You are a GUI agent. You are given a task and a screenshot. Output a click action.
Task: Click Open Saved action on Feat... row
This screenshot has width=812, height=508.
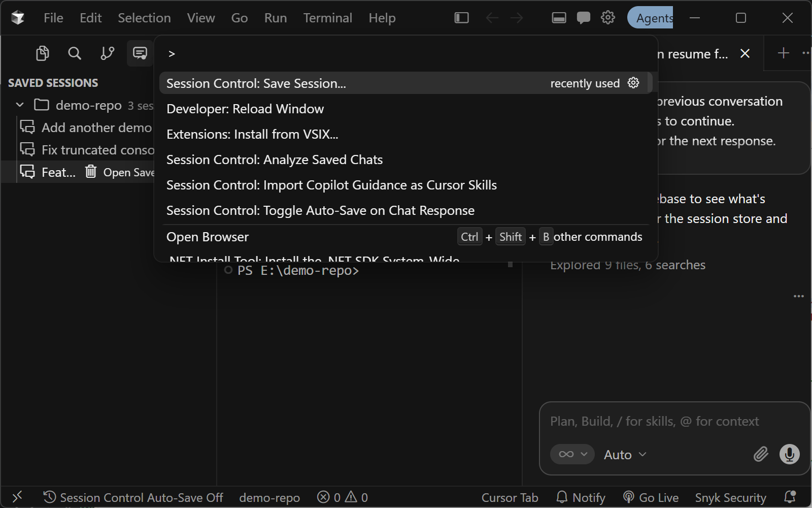tap(128, 172)
